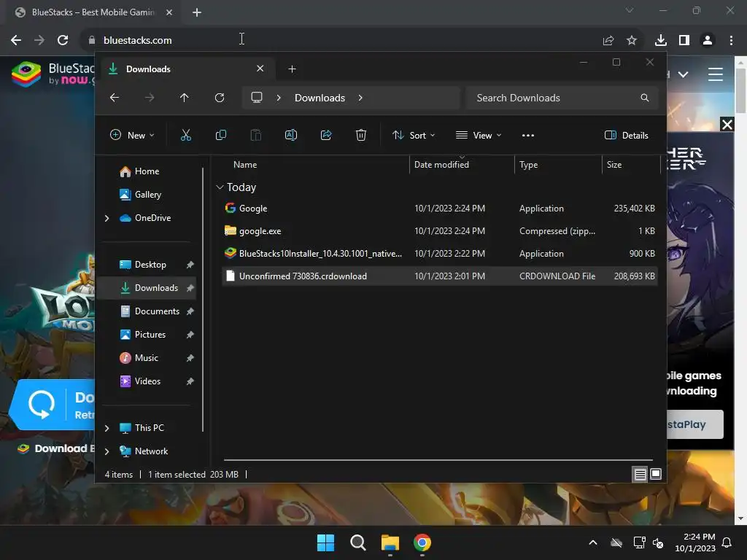This screenshot has height=560, width=747.
Task: Sort by Type column header
Action: coord(528,165)
